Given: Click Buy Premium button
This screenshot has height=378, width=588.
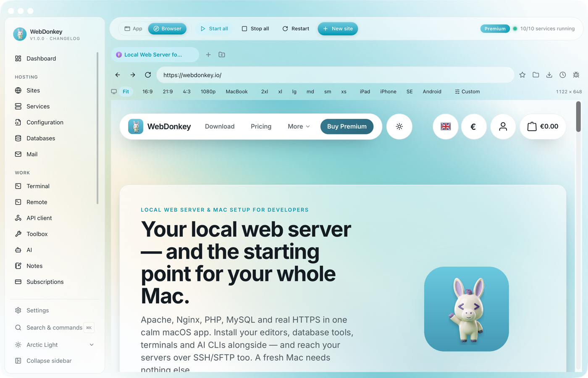Looking at the screenshot, I should pyautogui.click(x=347, y=126).
